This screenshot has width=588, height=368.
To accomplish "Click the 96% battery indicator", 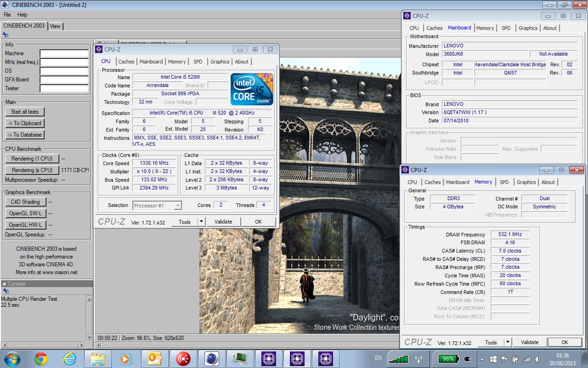I will pyautogui.click(x=448, y=359).
